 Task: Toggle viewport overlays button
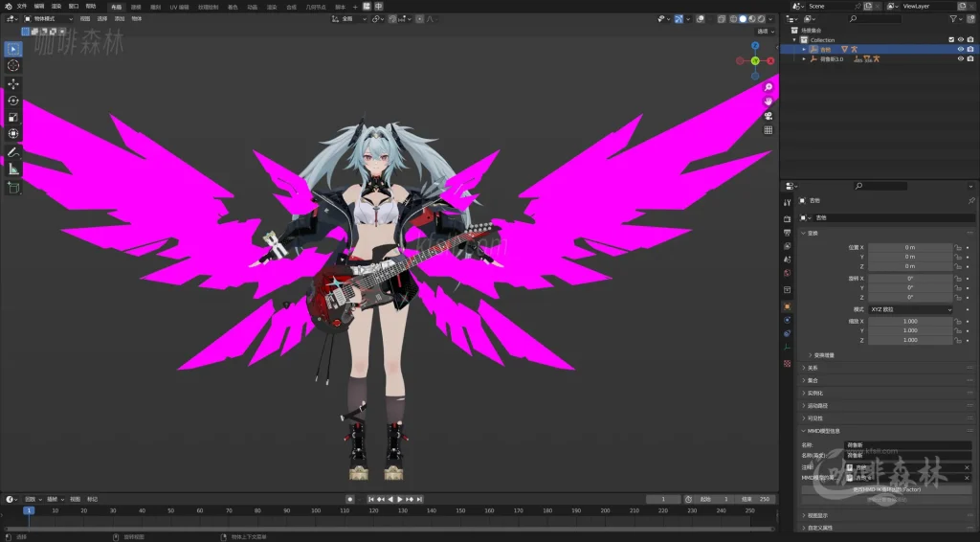[700, 19]
